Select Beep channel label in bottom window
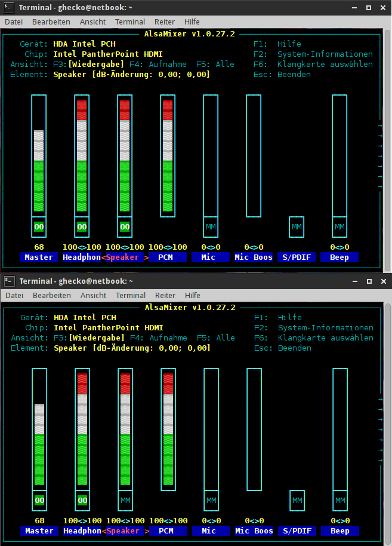The image size is (392, 546). click(x=340, y=531)
